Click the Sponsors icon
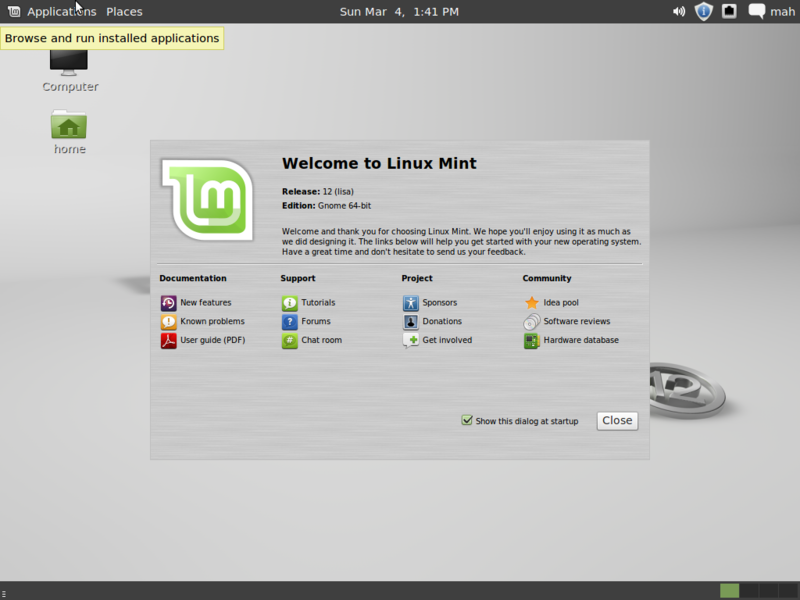This screenshot has height=600, width=800. [410, 303]
